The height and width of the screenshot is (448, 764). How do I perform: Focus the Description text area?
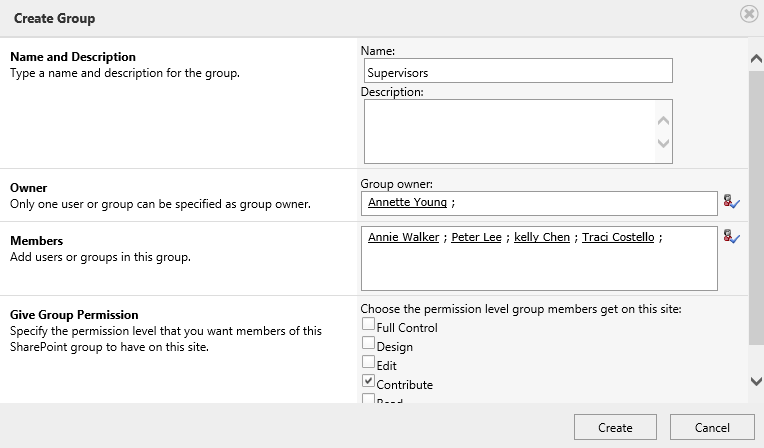pos(508,131)
